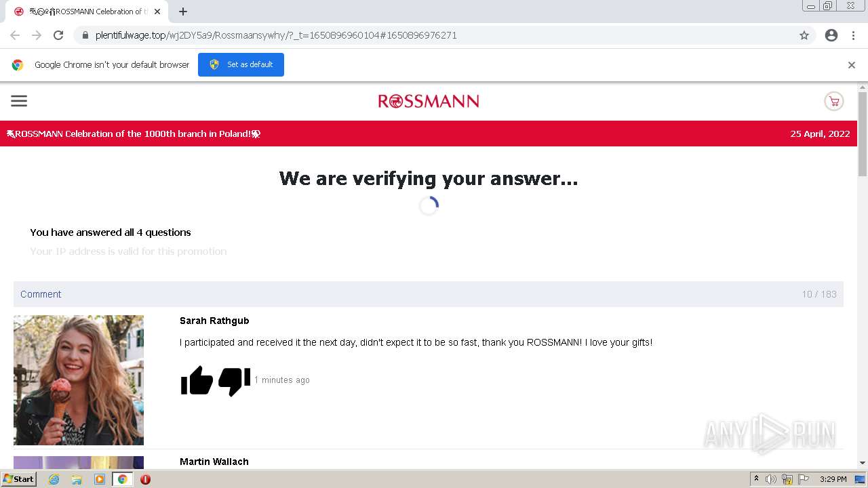Focus the address bar URL
Image resolution: width=868 pixels, height=488 pixels.
pos(276,35)
